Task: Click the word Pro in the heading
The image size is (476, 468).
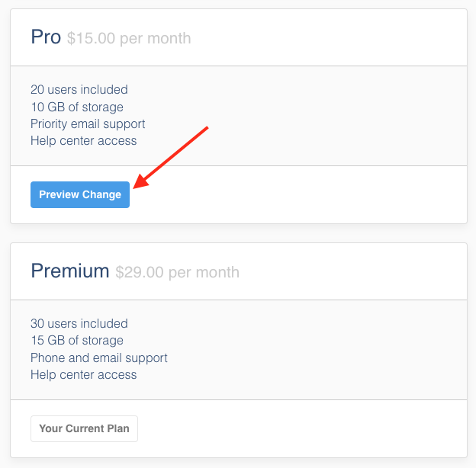Action: tap(46, 37)
